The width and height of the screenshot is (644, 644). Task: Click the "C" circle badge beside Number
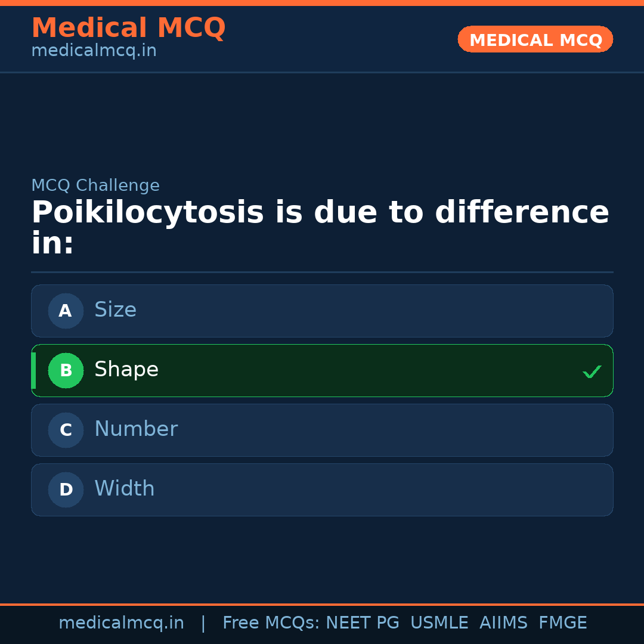(66, 430)
